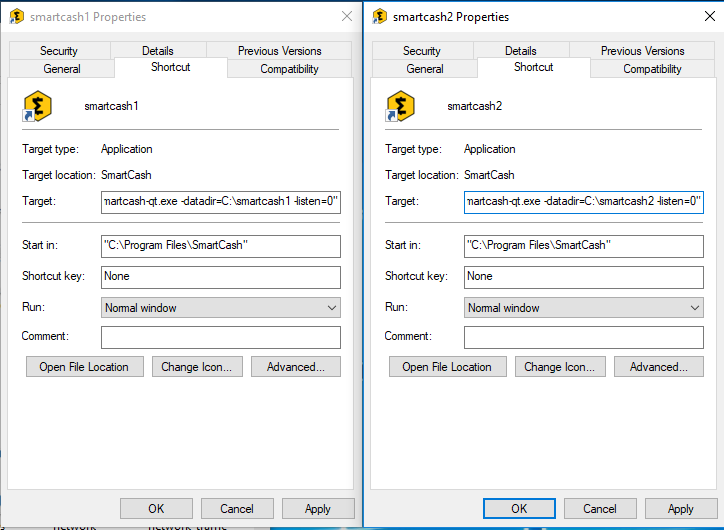Screen dimensions: 724x530
Task: Click the Target field in smartcash2 Properties
Action: (x=584, y=202)
